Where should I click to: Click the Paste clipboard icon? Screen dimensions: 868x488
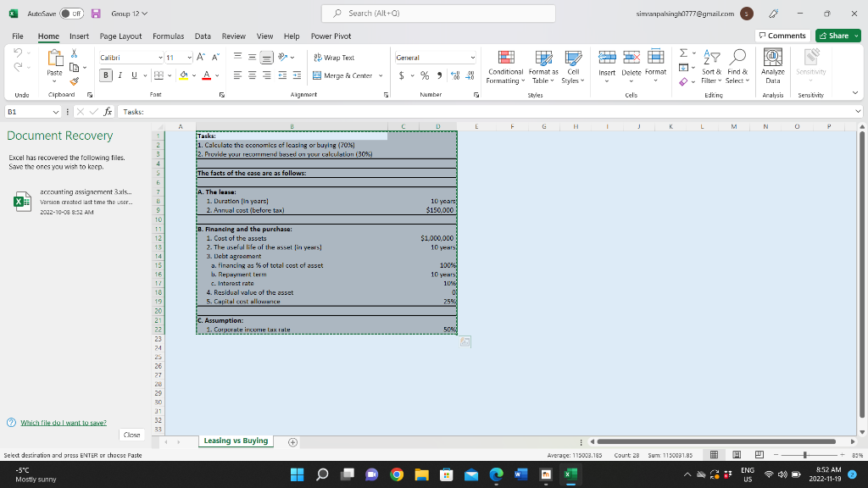coord(54,58)
